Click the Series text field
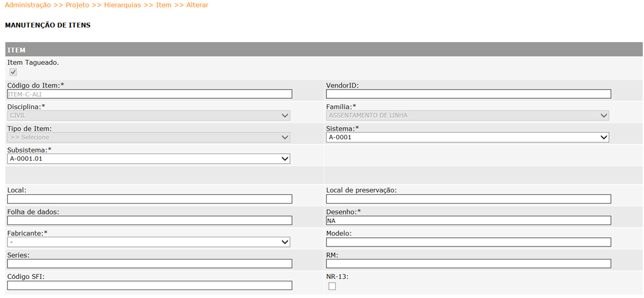The height and width of the screenshot is (298, 644). click(x=150, y=264)
